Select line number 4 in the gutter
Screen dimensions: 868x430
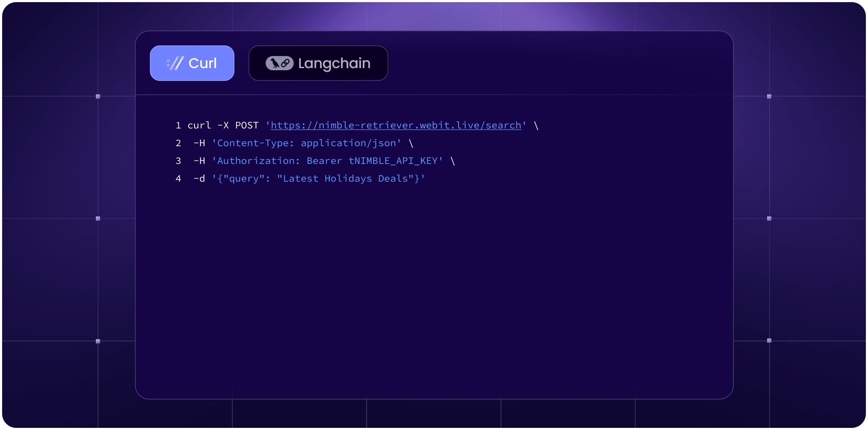coord(178,178)
